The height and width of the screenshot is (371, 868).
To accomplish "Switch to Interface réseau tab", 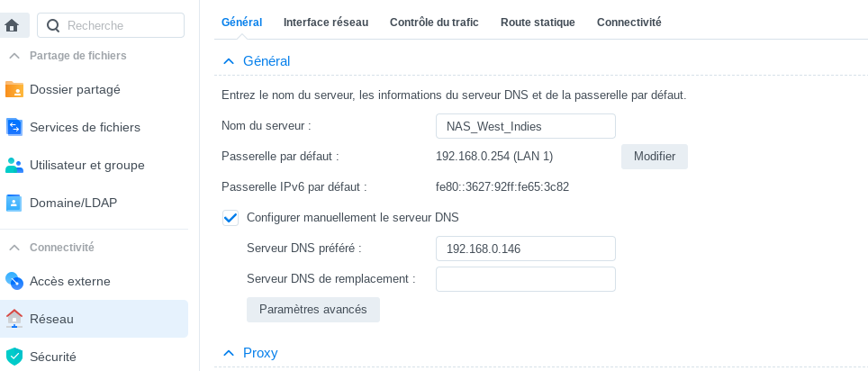I will 325,23.
